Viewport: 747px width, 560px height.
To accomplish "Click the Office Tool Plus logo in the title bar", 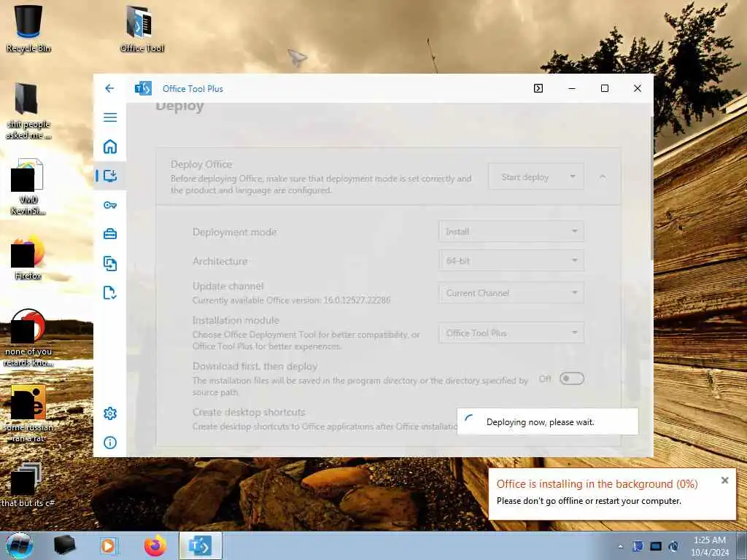I will coord(143,88).
